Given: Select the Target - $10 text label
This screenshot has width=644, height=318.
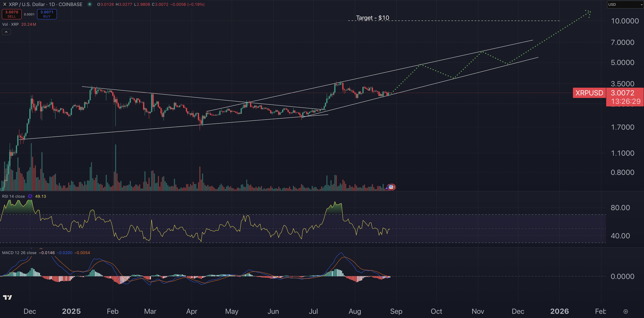Looking at the screenshot, I should [x=373, y=18].
